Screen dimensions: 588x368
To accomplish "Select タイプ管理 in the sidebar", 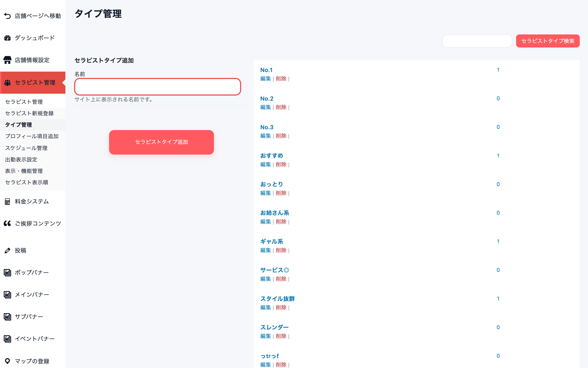I will pyautogui.click(x=18, y=125).
